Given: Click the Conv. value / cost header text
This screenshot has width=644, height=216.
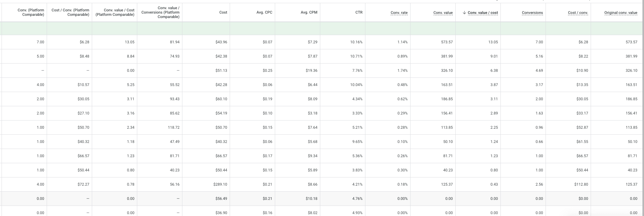Looking at the screenshot, I should coord(483,13).
